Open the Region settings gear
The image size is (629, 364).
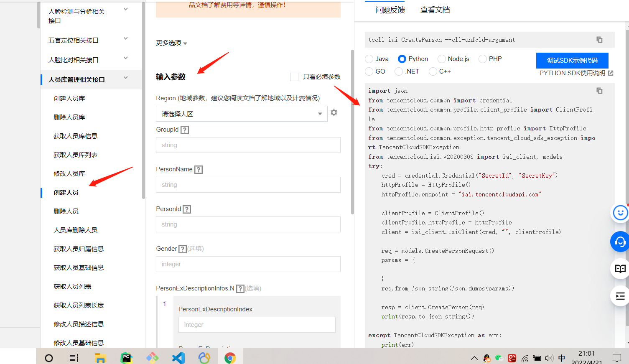[334, 112]
